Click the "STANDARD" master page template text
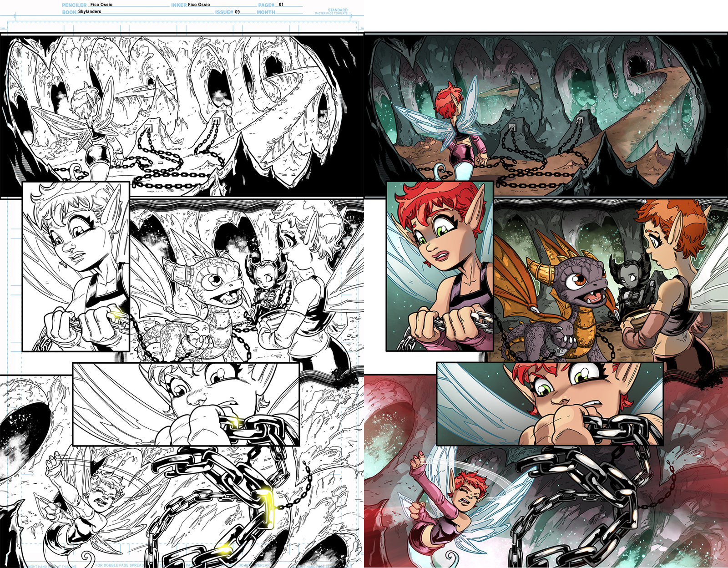The width and height of the screenshot is (728, 568). click(338, 10)
